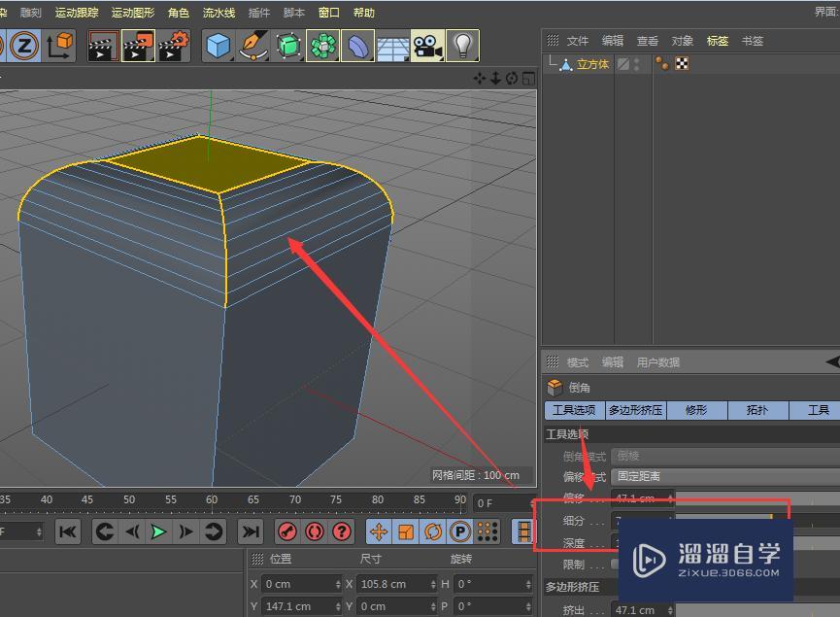The image size is (840, 617).
Task: Play the animation forward
Action: click(x=158, y=531)
